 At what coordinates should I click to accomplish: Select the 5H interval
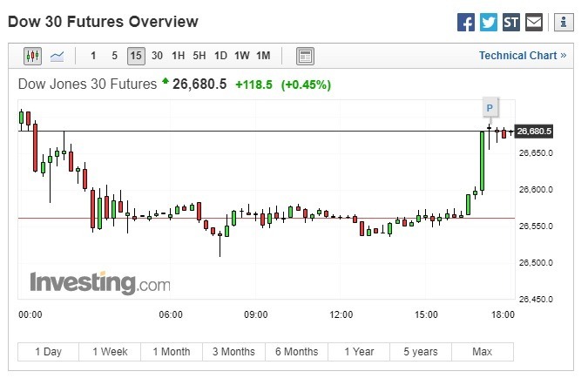click(x=199, y=56)
